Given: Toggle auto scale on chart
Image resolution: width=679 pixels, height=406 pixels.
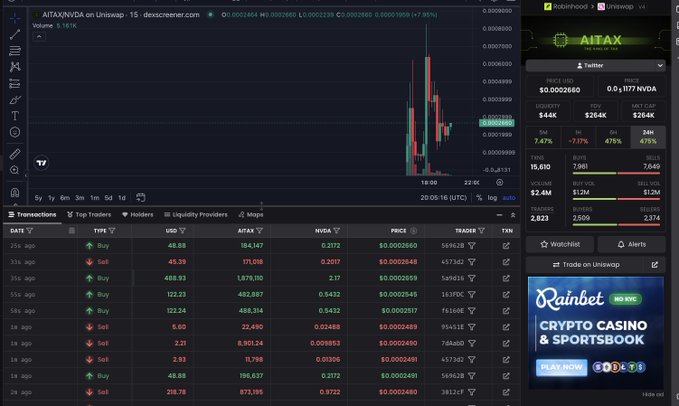Looking at the screenshot, I should pos(509,198).
